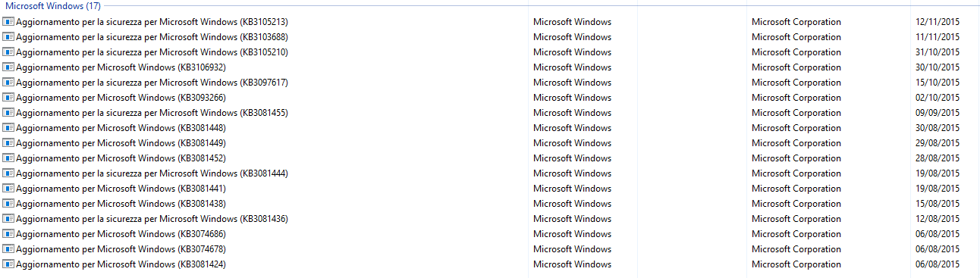Screen dimensions: 980x278
Task: Click the update icon for KB3081452
Action: (8, 158)
